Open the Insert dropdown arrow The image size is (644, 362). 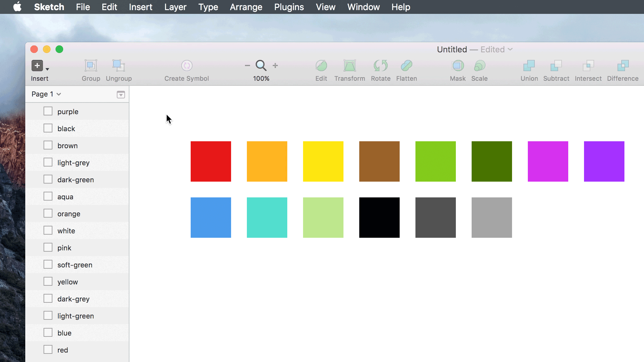47,69
